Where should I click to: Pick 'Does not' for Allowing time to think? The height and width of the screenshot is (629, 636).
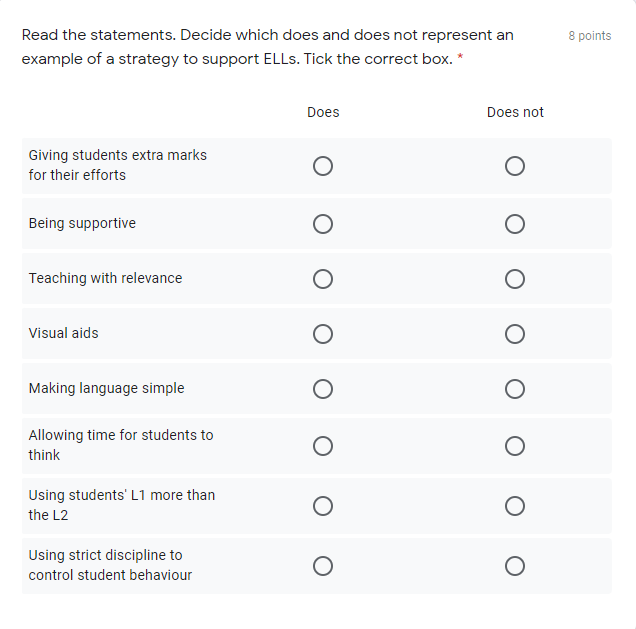pos(515,446)
